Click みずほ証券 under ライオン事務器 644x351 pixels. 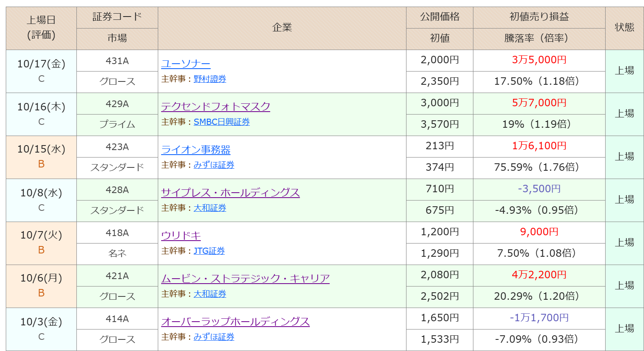(x=214, y=165)
